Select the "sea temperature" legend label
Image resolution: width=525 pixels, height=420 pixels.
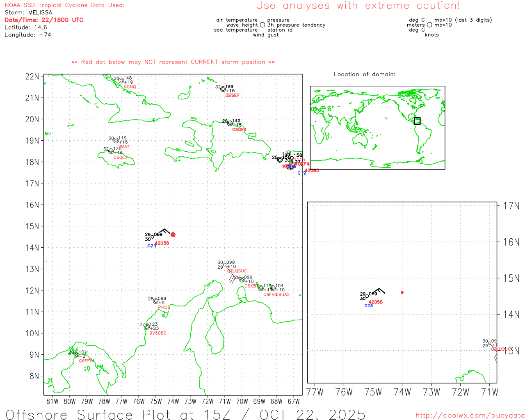point(236,30)
